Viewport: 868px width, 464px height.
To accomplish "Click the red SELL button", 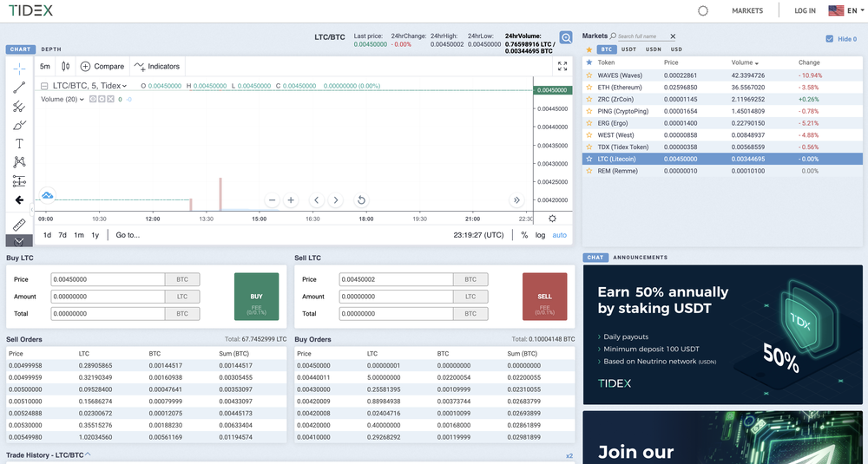I will (x=545, y=297).
